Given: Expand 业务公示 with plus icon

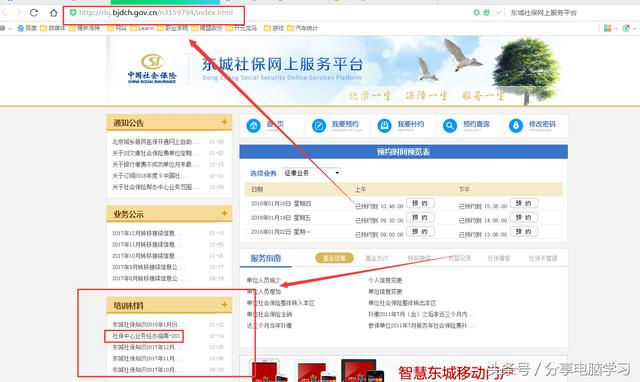Looking at the screenshot, I should [224, 213].
